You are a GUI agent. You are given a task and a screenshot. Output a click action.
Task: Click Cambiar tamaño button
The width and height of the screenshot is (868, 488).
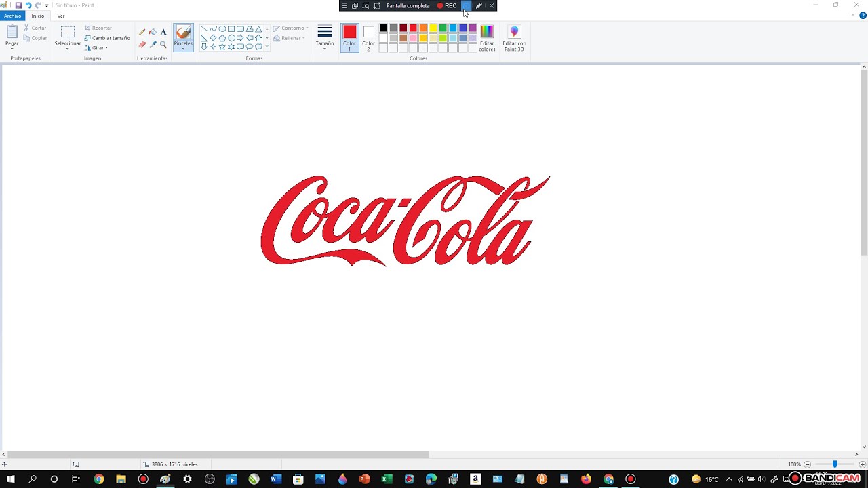(107, 38)
